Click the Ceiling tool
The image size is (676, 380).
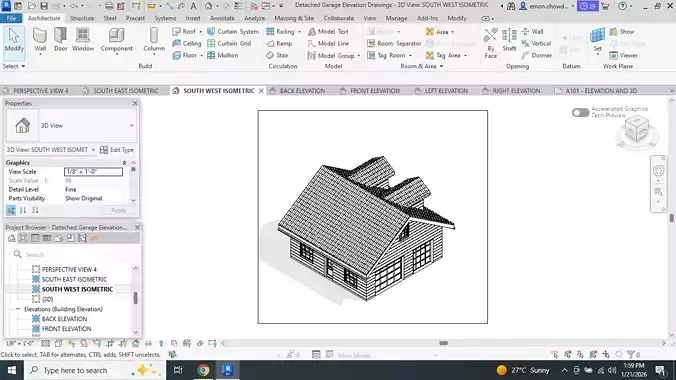187,44
